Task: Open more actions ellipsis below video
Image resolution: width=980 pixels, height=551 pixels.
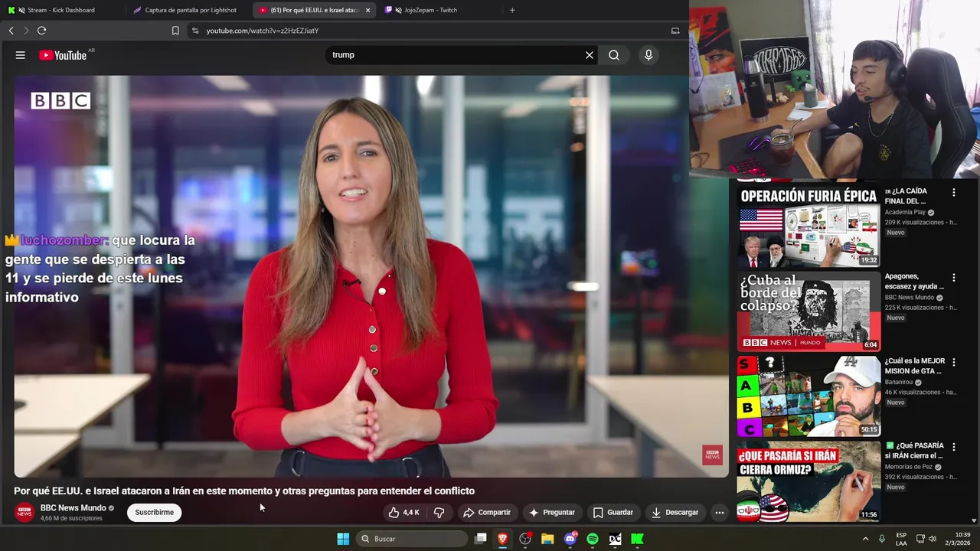Action: (719, 513)
